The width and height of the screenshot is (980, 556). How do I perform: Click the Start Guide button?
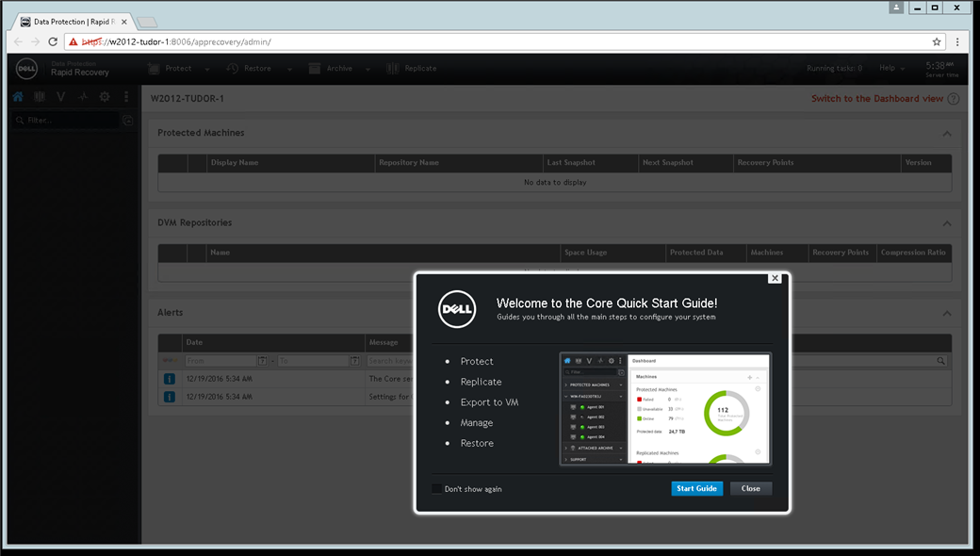pos(697,488)
